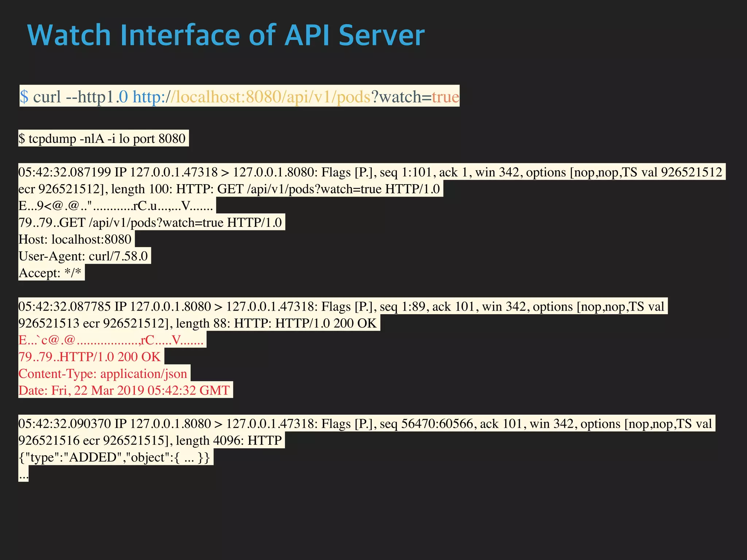Click the third packet timestamp 05:42:32.090370
The width and height of the screenshot is (747, 560).
[x=65, y=424]
